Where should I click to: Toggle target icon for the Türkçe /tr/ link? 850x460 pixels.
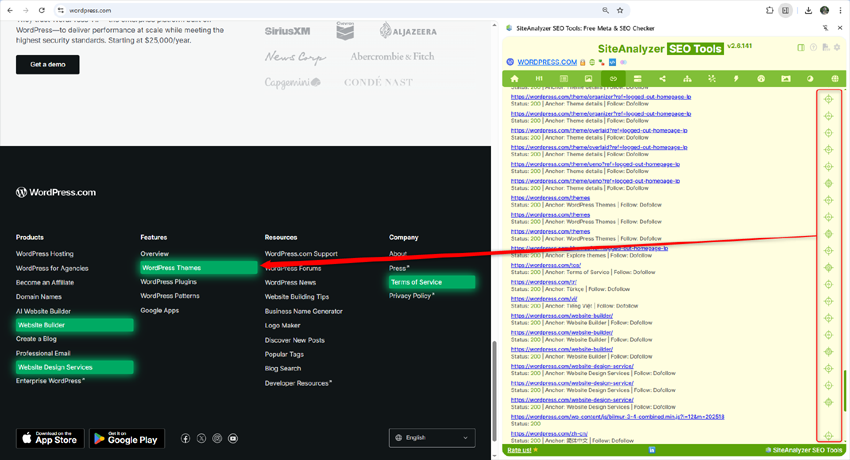[x=828, y=284]
